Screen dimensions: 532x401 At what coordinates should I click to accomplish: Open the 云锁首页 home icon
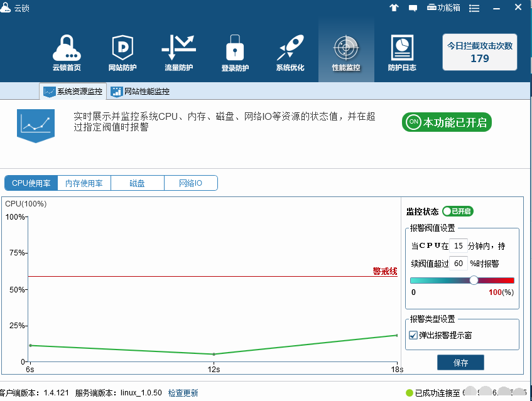pyautogui.click(x=66, y=53)
